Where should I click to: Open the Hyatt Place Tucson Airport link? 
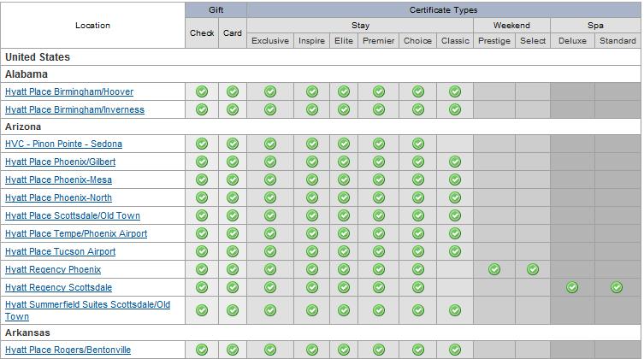click(61, 251)
